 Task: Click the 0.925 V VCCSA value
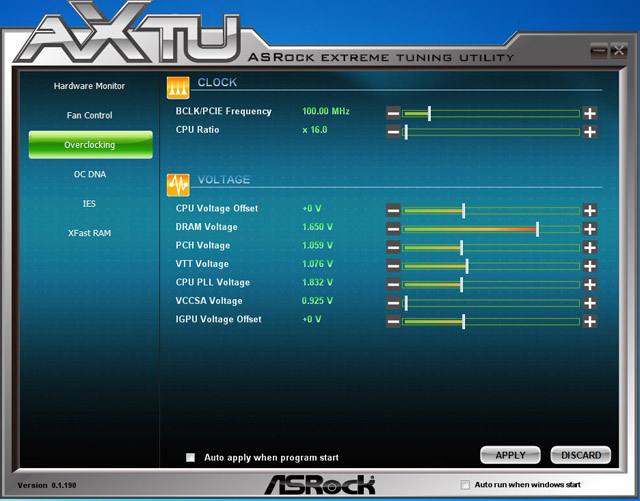point(317,301)
